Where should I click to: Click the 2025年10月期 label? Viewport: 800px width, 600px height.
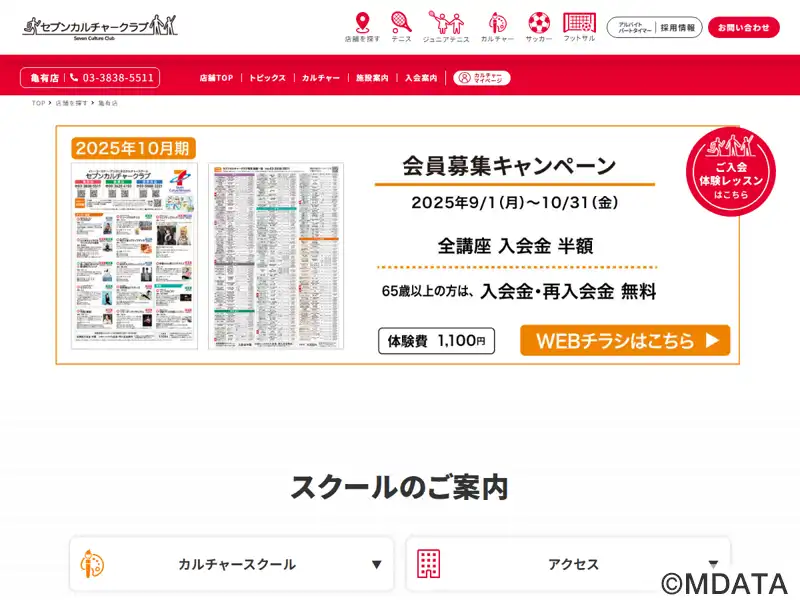(133, 148)
